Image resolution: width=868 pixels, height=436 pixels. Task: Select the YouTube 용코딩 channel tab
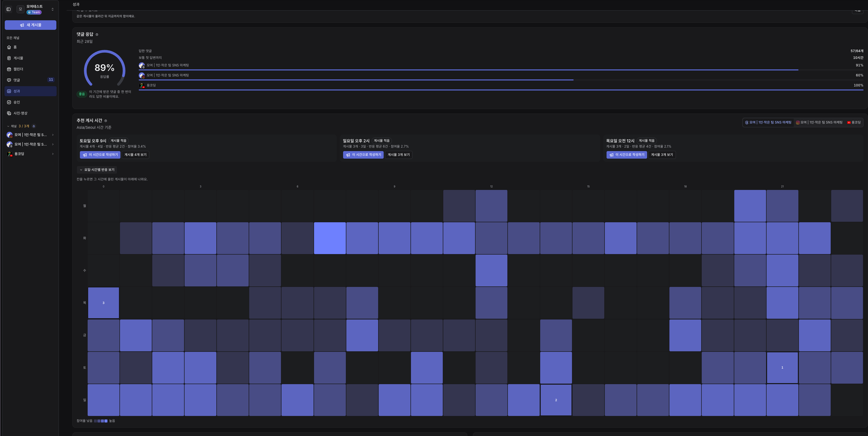pyautogui.click(x=854, y=122)
